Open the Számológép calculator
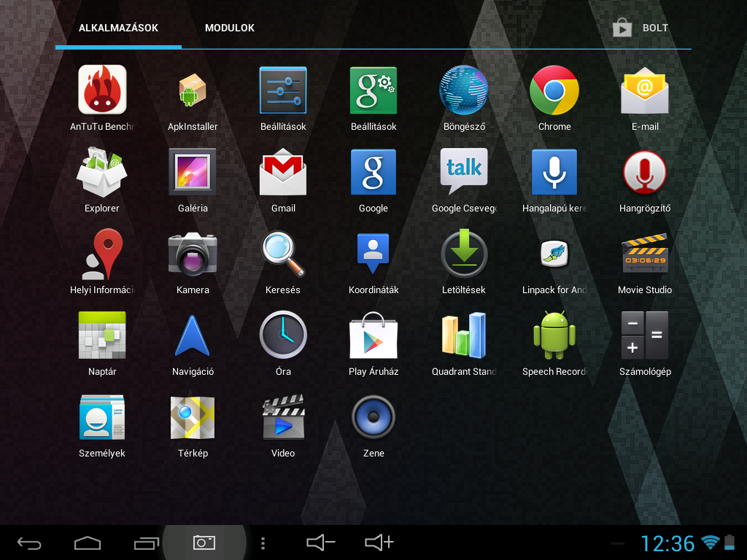Screen dimensions: 747x560 [x=645, y=343]
